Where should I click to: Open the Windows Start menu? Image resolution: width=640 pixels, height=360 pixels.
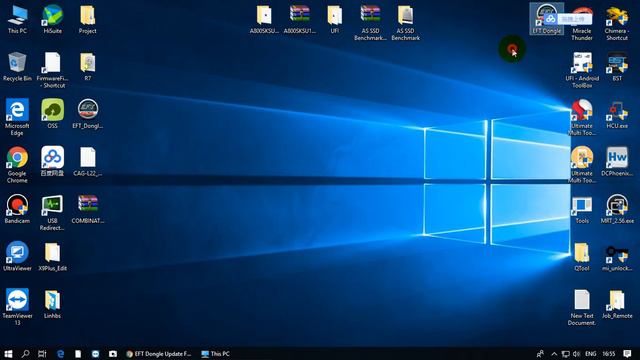(x=8, y=354)
